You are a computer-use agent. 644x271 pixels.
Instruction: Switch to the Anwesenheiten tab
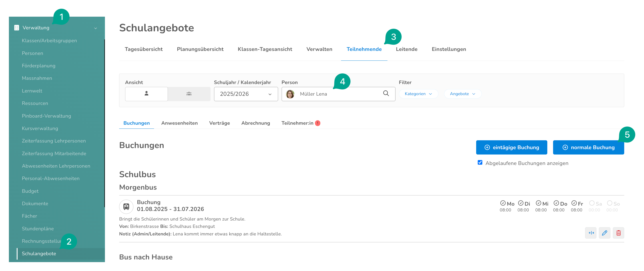[179, 123]
